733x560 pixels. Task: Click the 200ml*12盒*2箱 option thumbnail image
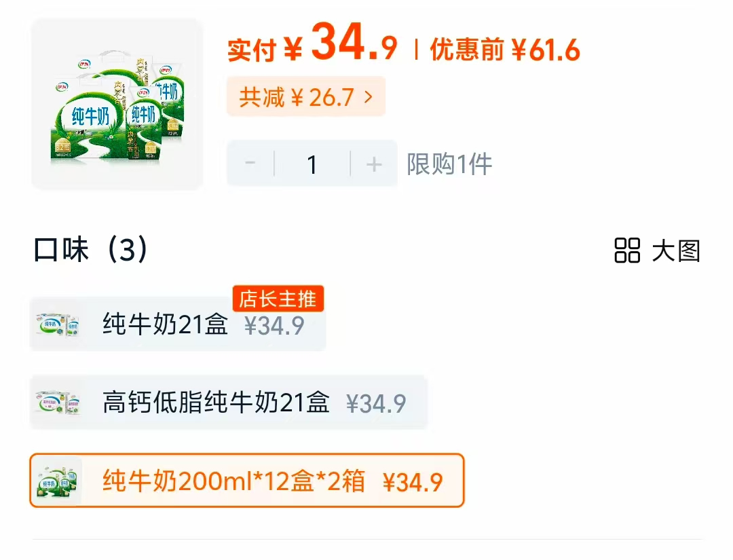(x=57, y=481)
